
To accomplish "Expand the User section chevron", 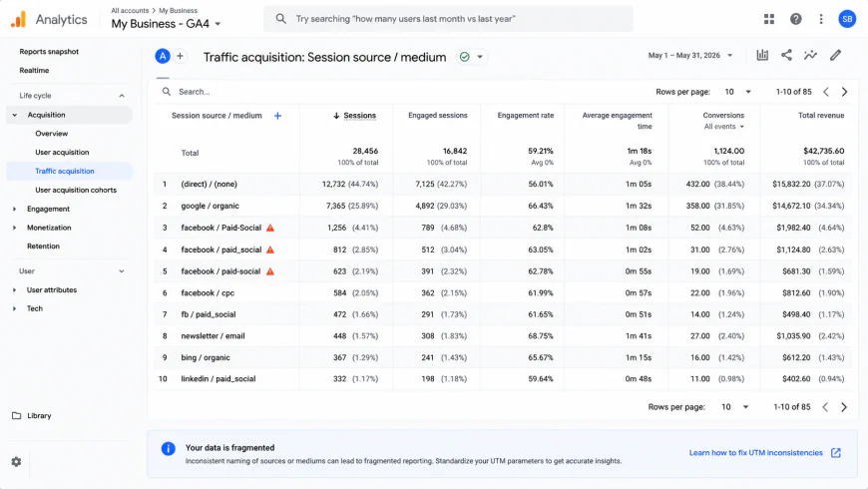I will coord(122,271).
